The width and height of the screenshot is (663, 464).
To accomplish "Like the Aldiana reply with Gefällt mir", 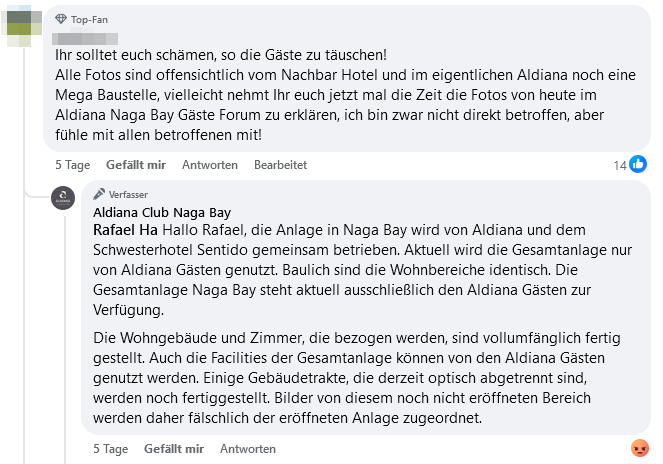I will coord(174,449).
